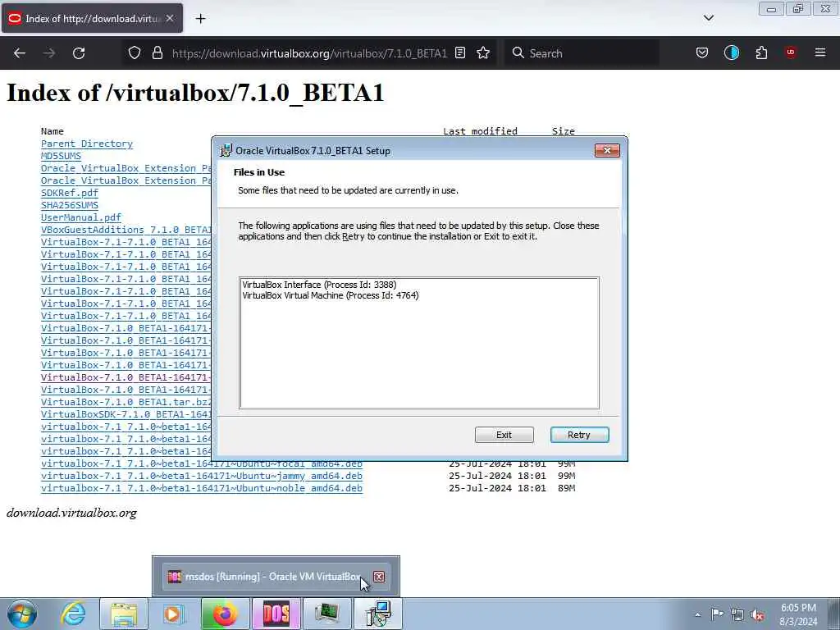
Task: Open the clock showing 6:05 PM
Action: 798,614
